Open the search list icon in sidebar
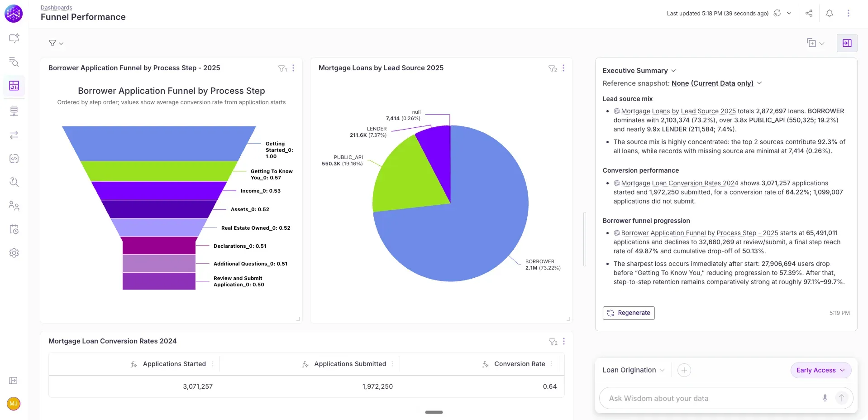The width and height of the screenshot is (868, 420). click(14, 62)
